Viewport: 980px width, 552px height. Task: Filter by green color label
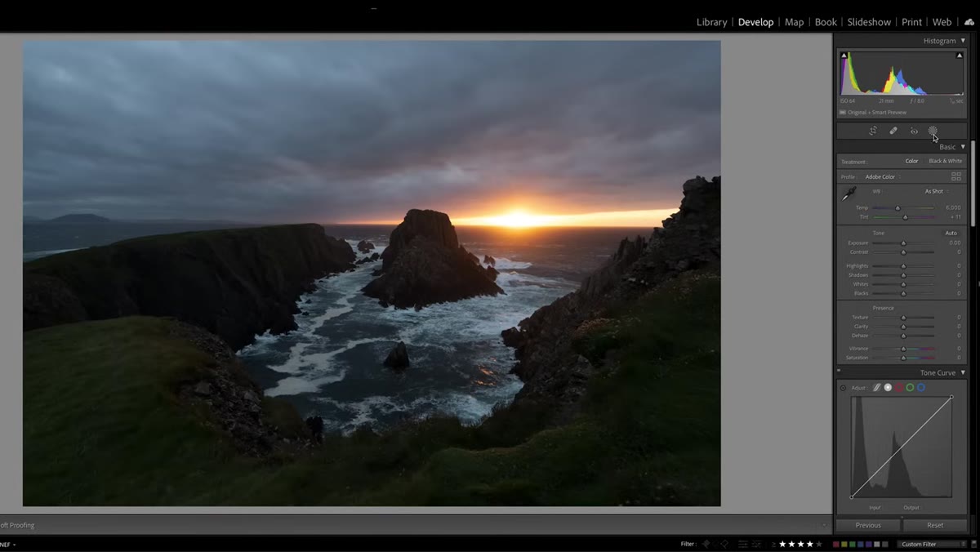click(853, 544)
